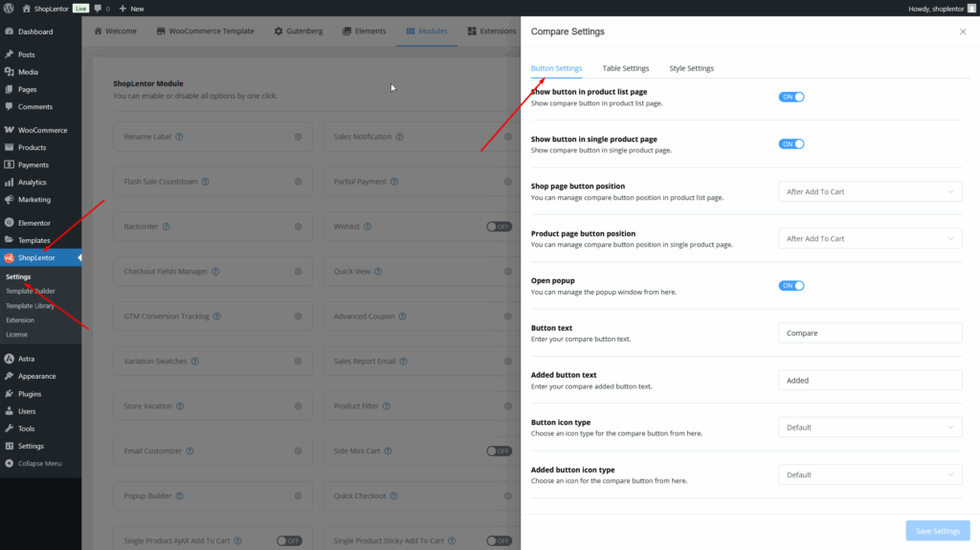Open Shop page button position dropdown
The image size is (980, 550).
[870, 191]
